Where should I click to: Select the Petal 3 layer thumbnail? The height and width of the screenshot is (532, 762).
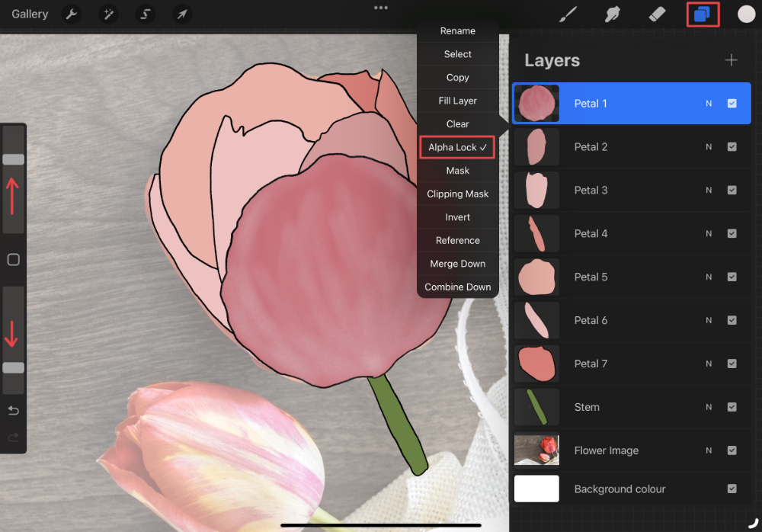click(537, 190)
